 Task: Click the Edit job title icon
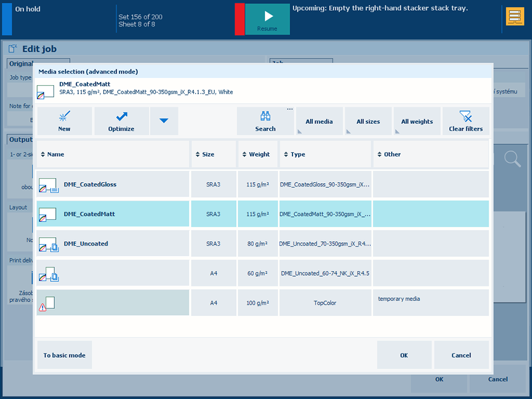[13, 48]
